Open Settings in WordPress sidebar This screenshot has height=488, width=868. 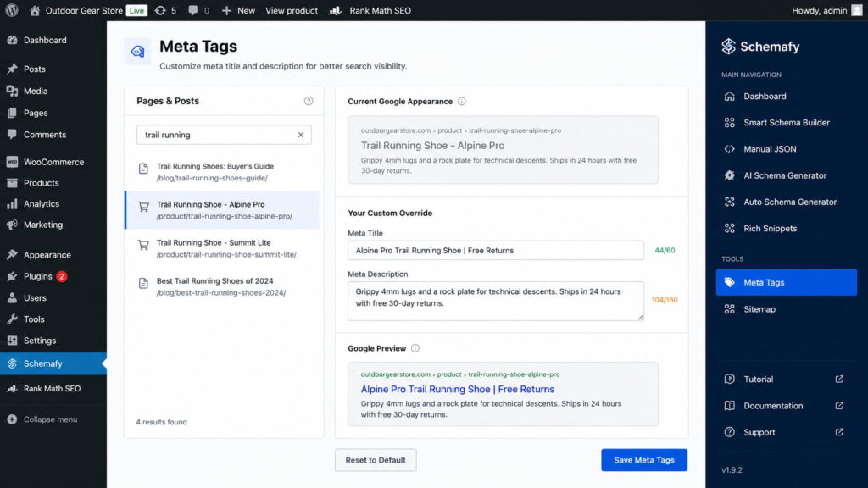53,341
